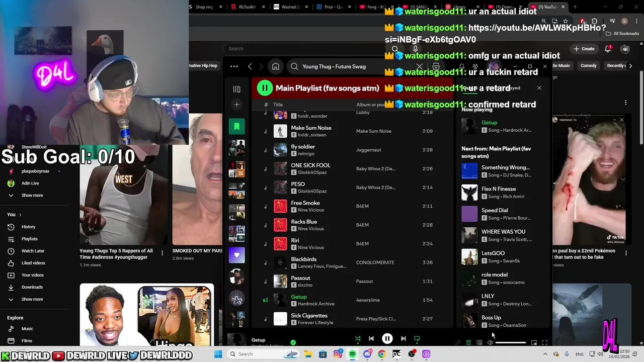Viewport: 644px width, 362px height.
Task: Open Playlists in the YouTube sidebar
Action: tap(29, 239)
